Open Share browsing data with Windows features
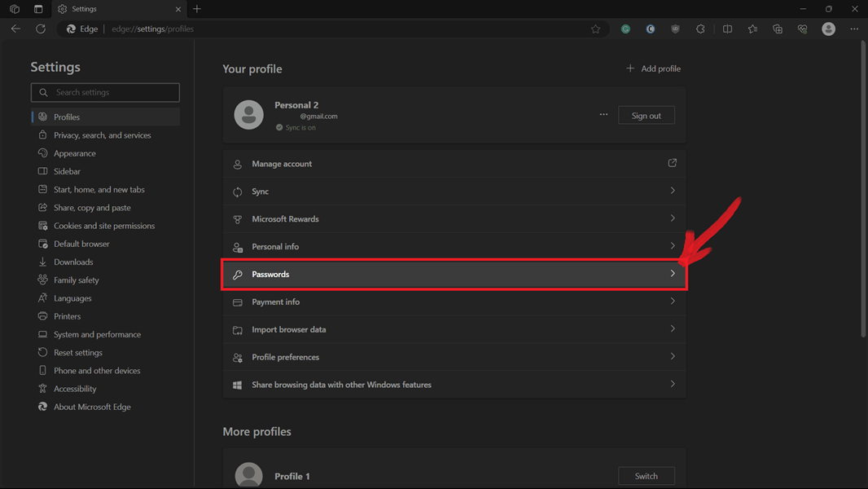Screen dimensions: 868x489 [454, 385]
